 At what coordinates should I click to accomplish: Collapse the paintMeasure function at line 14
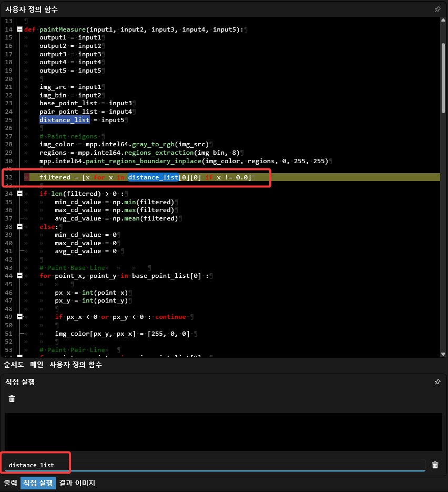coord(20,29)
